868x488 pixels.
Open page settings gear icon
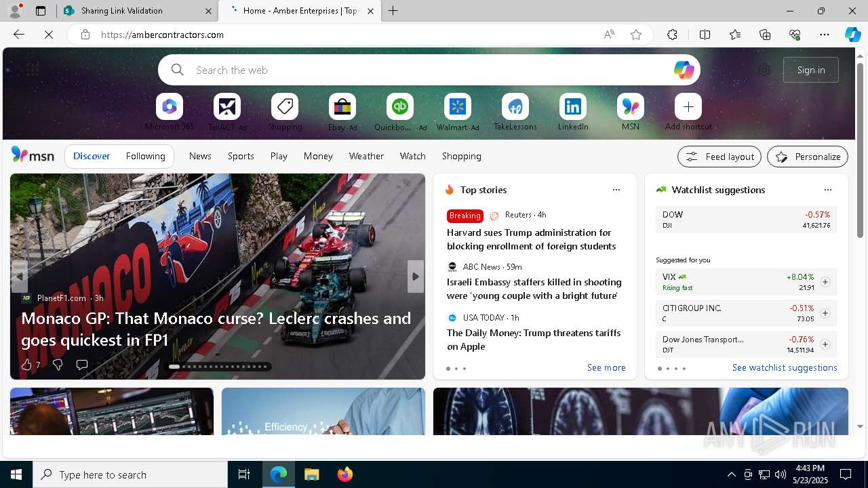pyautogui.click(x=764, y=70)
